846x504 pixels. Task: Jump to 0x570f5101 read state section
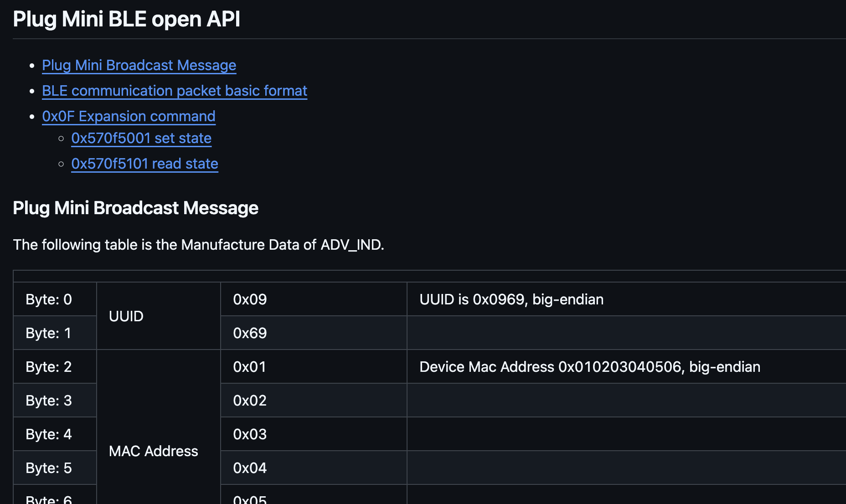[144, 164]
